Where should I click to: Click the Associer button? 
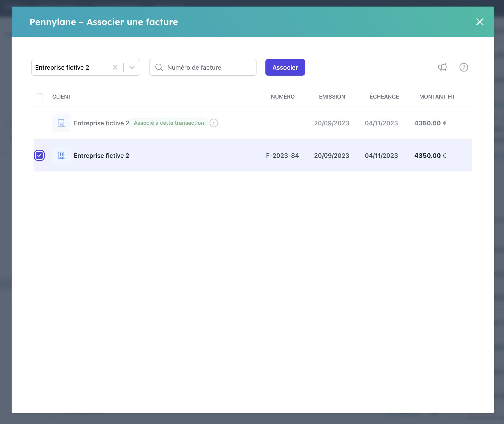(x=285, y=67)
